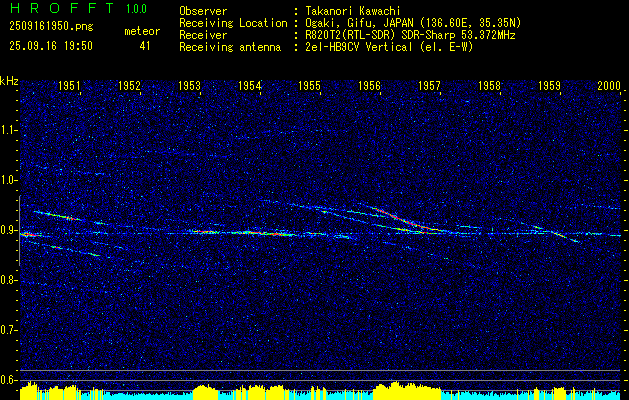Select the 0.9 kHz frequency axis label
629x400 pixels.
point(9,230)
